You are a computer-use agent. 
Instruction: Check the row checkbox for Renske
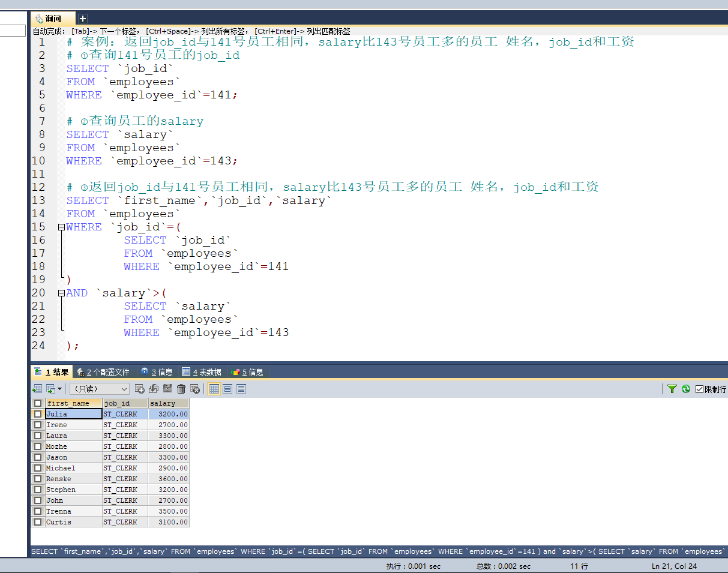(38, 479)
